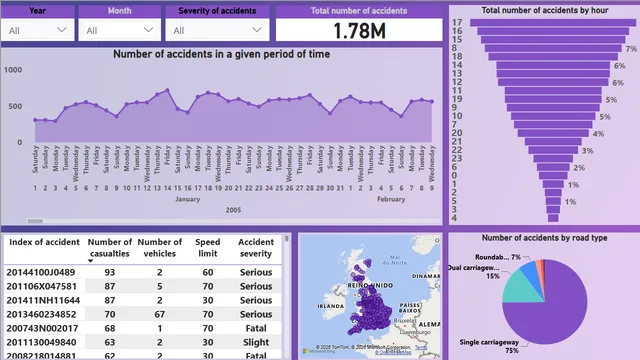The width and height of the screenshot is (640, 360).
Task: Select the Roundabout blue pie slice
Action: pos(531,272)
